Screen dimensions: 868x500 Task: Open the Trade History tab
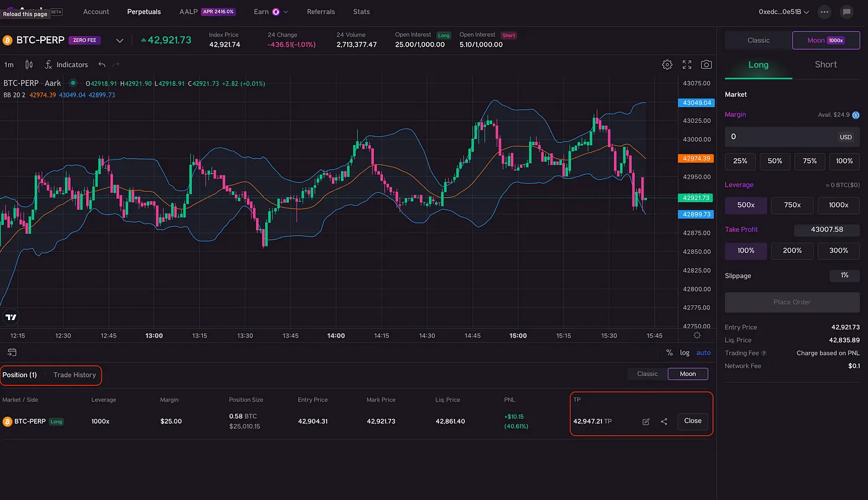click(74, 375)
